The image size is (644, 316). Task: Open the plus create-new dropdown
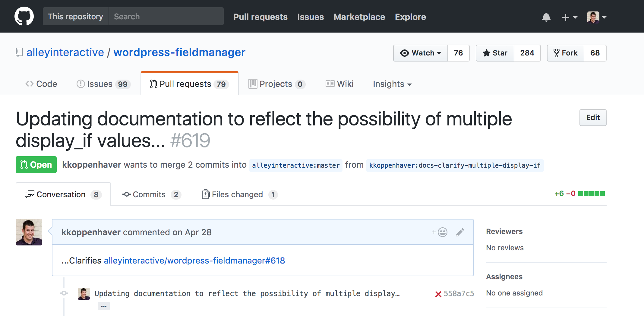coord(569,17)
